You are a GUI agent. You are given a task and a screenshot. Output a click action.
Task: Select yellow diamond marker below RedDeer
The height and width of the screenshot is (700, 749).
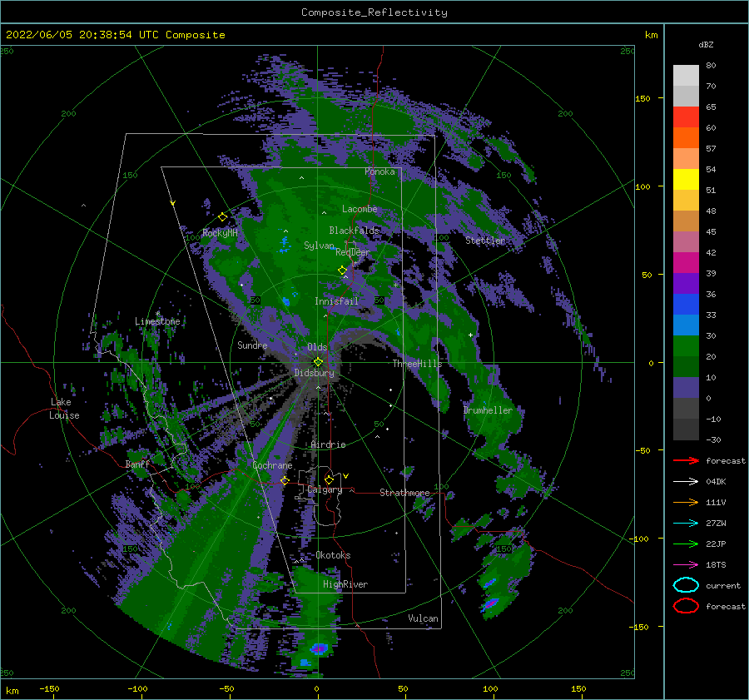pos(342,271)
